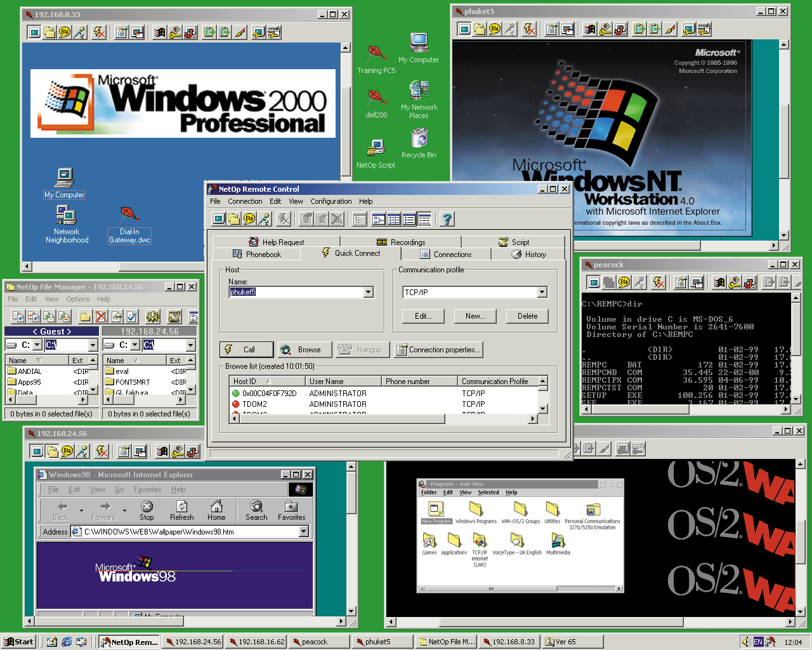
Task: Click Windows flag Ctrl+Esc icon in 192.168.8.33 toolbar
Action: point(160,32)
